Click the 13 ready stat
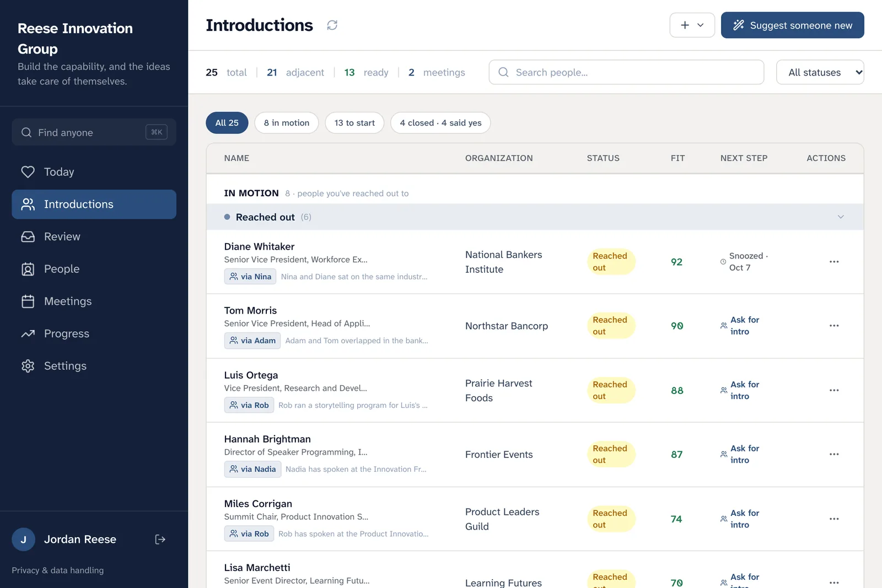The height and width of the screenshot is (588, 882). point(367,72)
